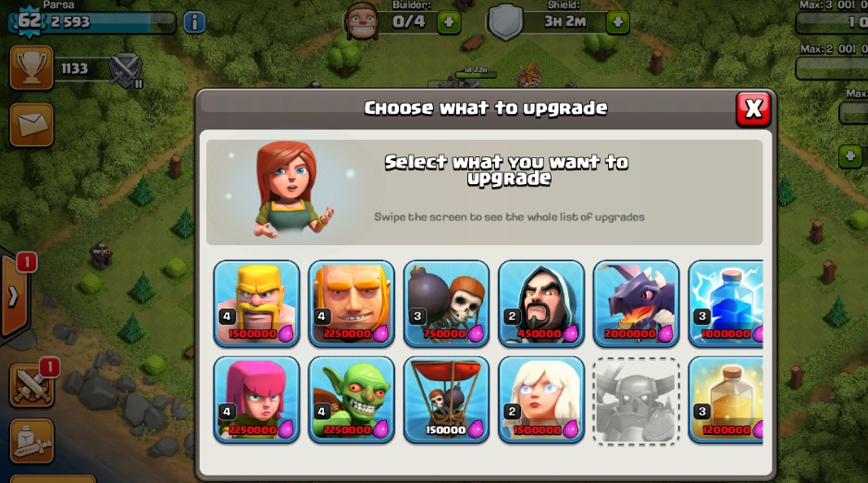Choose the Giant troop upgrade
868x483 pixels.
tap(352, 303)
